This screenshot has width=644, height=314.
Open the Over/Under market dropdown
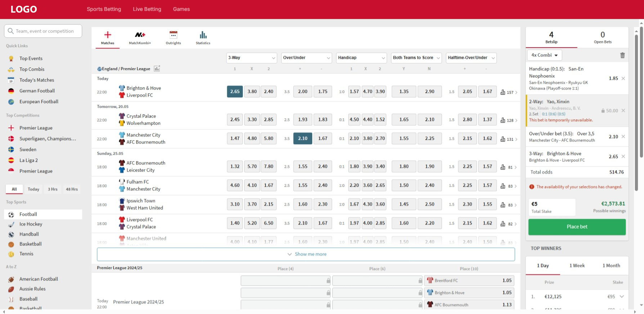(x=307, y=58)
